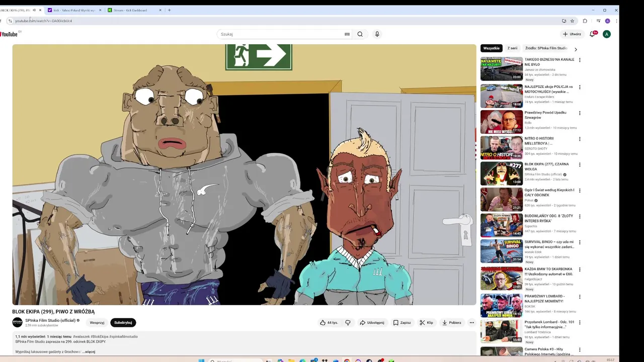The image size is (644, 362).
Task: Click the YouTube logo to go home
Action: [9, 34]
